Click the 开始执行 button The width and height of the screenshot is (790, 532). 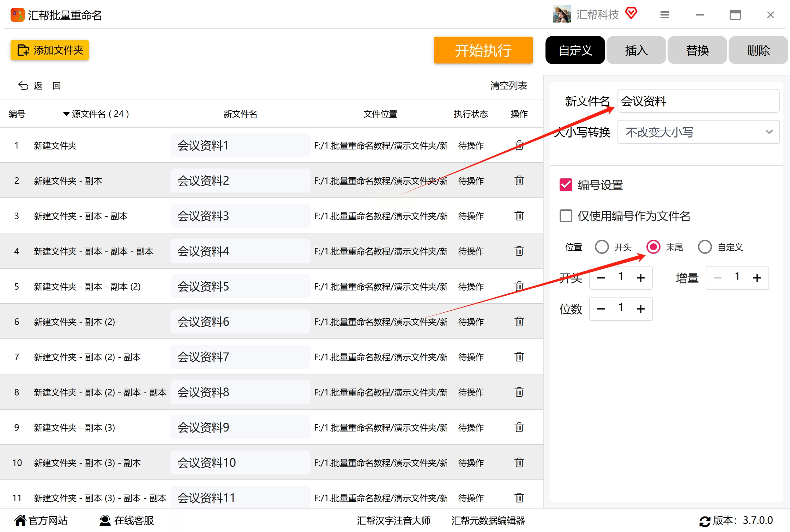[483, 50]
